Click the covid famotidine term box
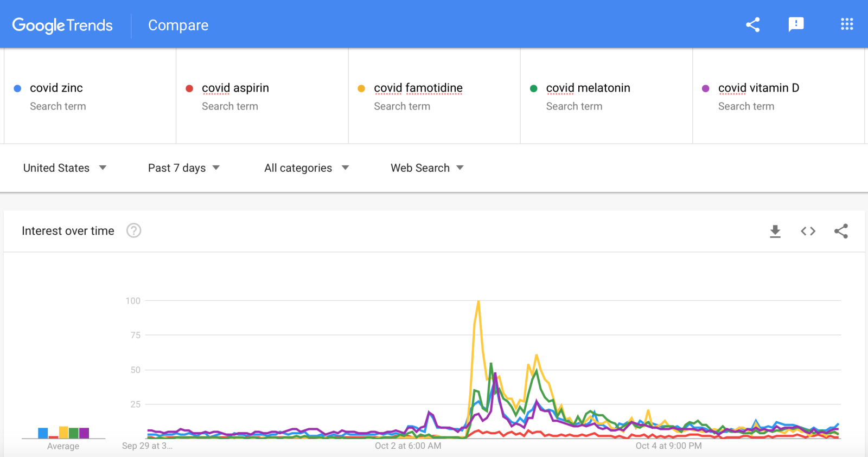 point(418,88)
